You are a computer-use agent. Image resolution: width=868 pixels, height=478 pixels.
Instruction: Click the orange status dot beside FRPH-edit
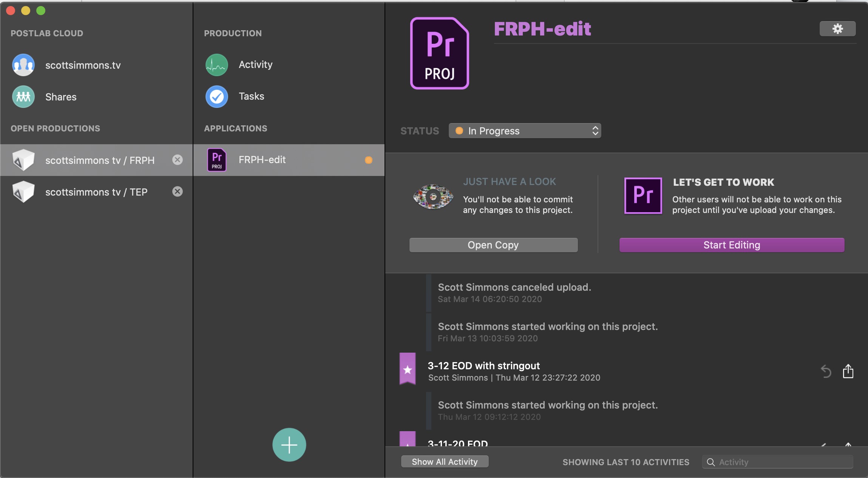click(369, 160)
